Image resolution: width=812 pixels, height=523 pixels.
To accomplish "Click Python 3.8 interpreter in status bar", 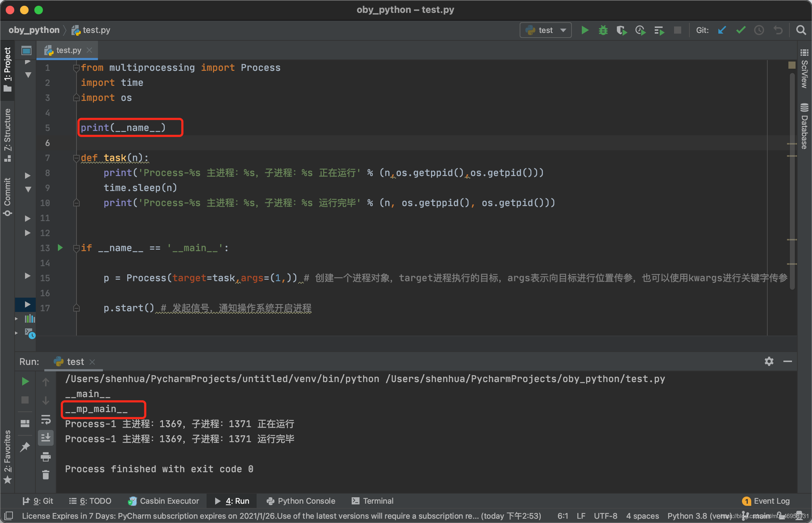I will tap(700, 516).
